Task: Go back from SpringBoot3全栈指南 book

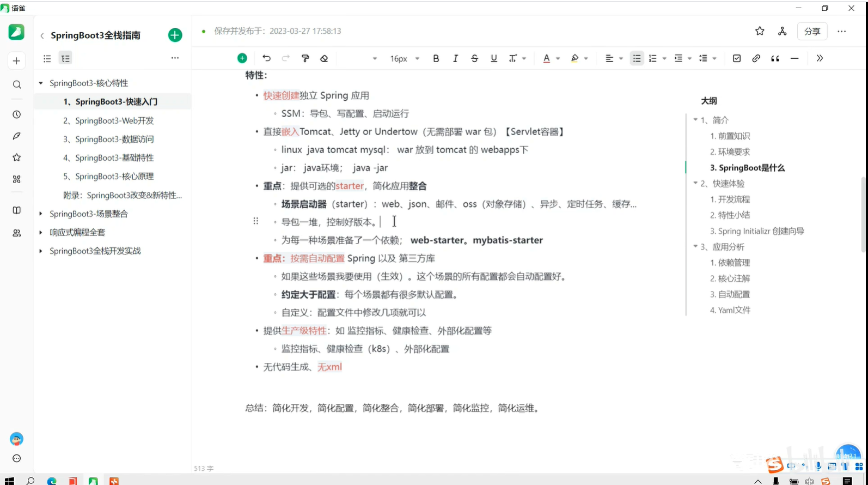Action: 42,35
